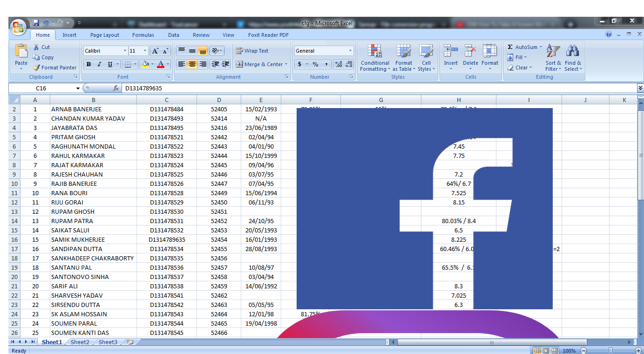This screenshot has height=354, width=644.
Task: Toggle Underline formatting
Action: tap(110, 64)
